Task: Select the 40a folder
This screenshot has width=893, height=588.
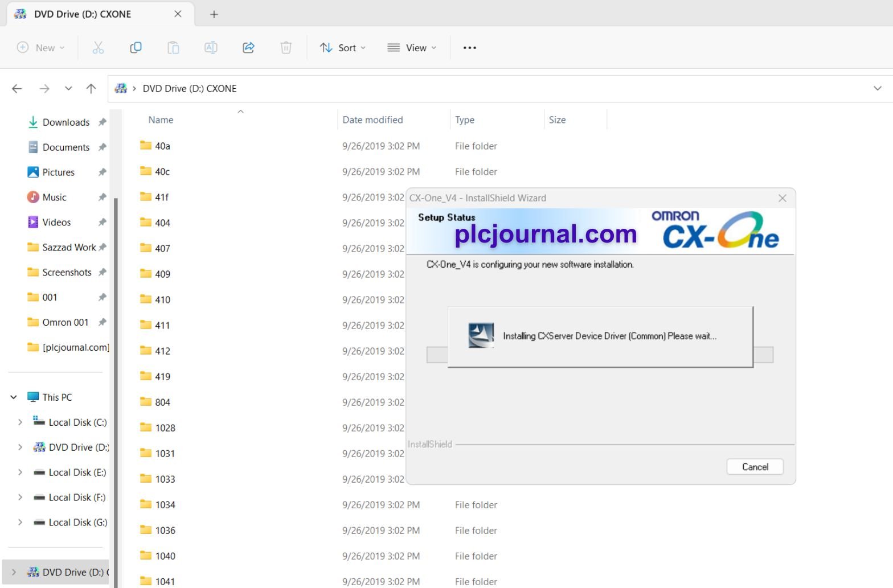Action: point(162,146)
